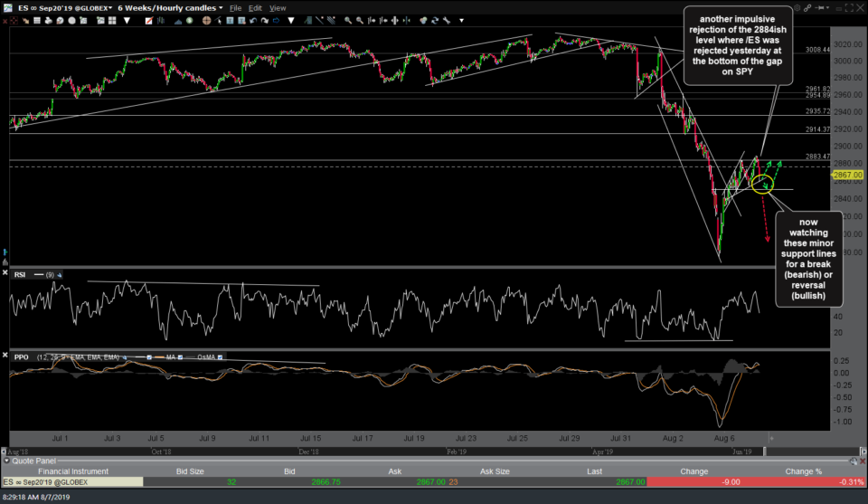The height and width of the screenshot is (504, 868).
Task: Collapse the Quote Panel expander
Action: [6, 461]
